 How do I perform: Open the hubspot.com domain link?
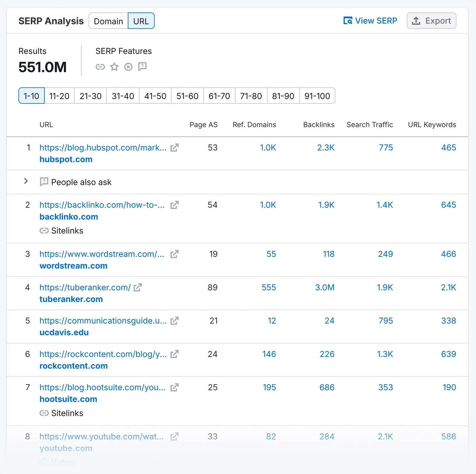click(x=66, y=159)
